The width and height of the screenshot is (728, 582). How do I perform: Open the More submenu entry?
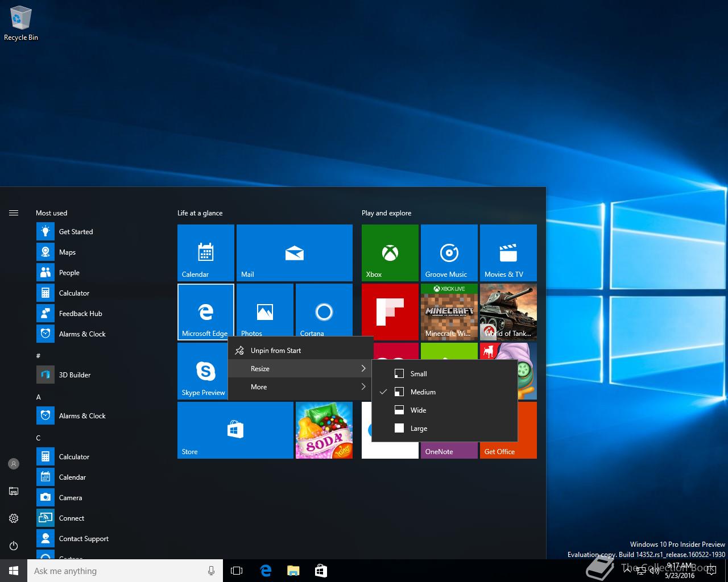[x=300, y=387]
